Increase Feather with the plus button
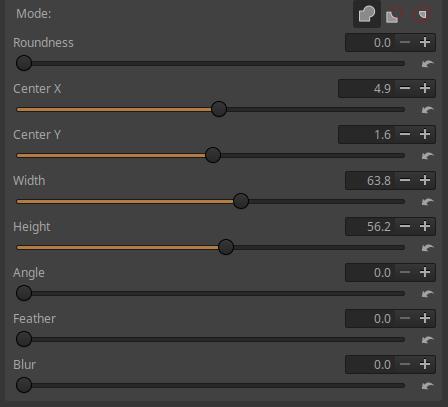 tap(425, 318)
